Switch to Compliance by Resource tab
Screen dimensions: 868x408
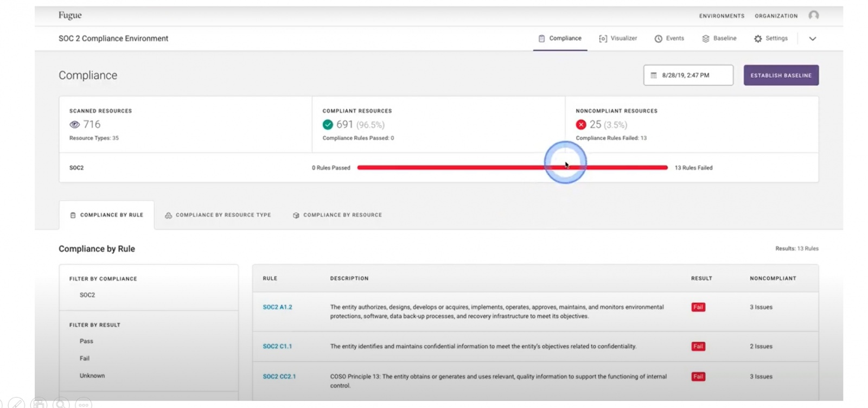click(x=337, y=215)
